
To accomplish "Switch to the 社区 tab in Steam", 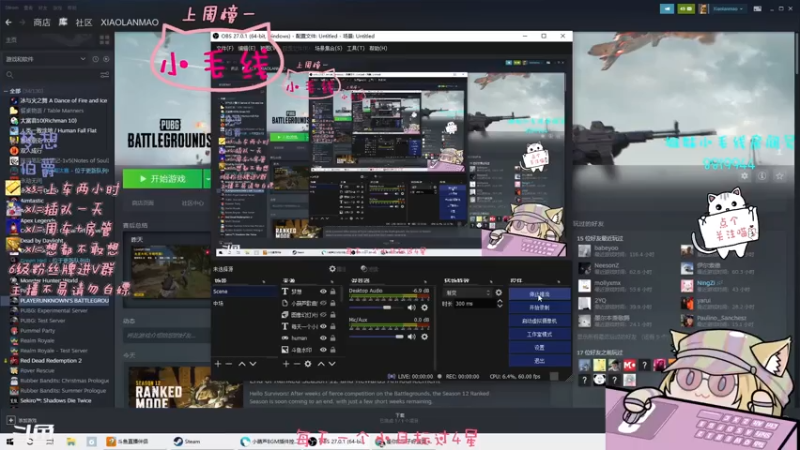I will (x=84, y=22).
